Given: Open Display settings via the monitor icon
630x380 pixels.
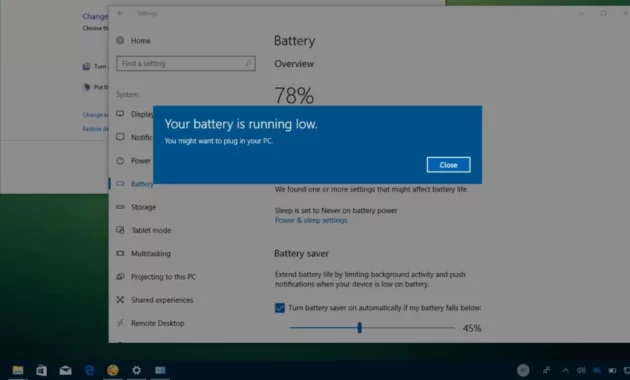Looking at the screenshot, I should 120,114.
